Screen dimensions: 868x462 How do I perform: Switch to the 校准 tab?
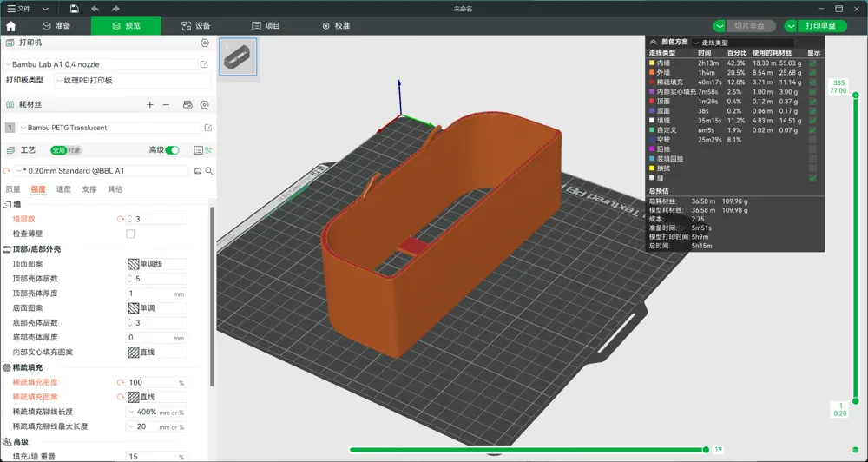(x=336, y=26)
